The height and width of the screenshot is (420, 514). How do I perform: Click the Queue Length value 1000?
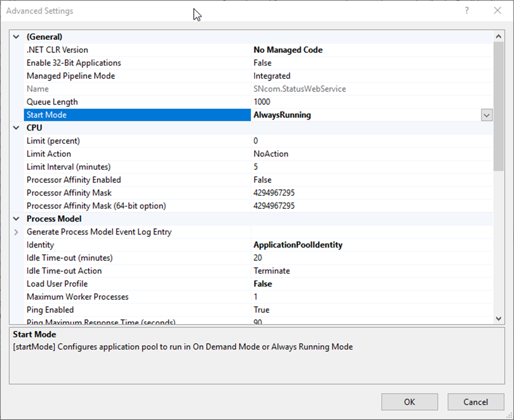(262, 102)
